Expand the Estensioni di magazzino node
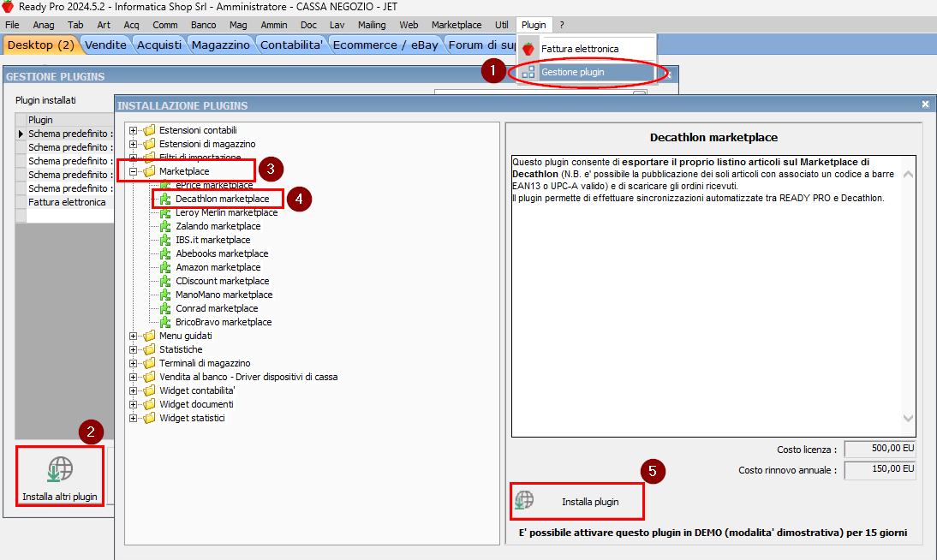Viewport: 937px width, 560px height. pyautogui.click(x=134, y=144)
